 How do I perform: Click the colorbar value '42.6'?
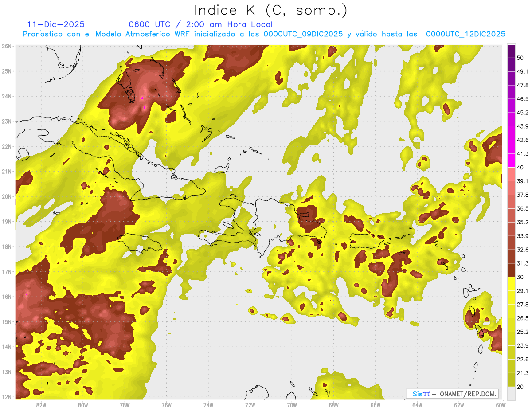tap(523, 140)
